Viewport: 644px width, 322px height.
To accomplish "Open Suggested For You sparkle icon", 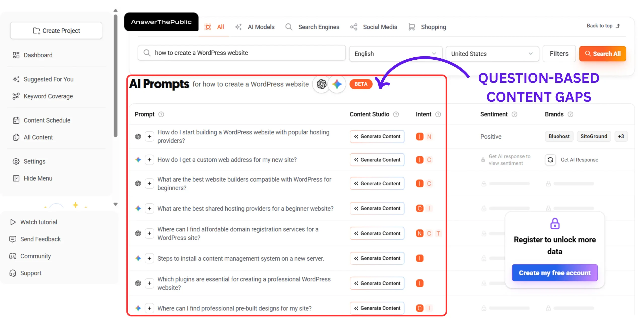I will pyautogui.click(x=16, y=79).
